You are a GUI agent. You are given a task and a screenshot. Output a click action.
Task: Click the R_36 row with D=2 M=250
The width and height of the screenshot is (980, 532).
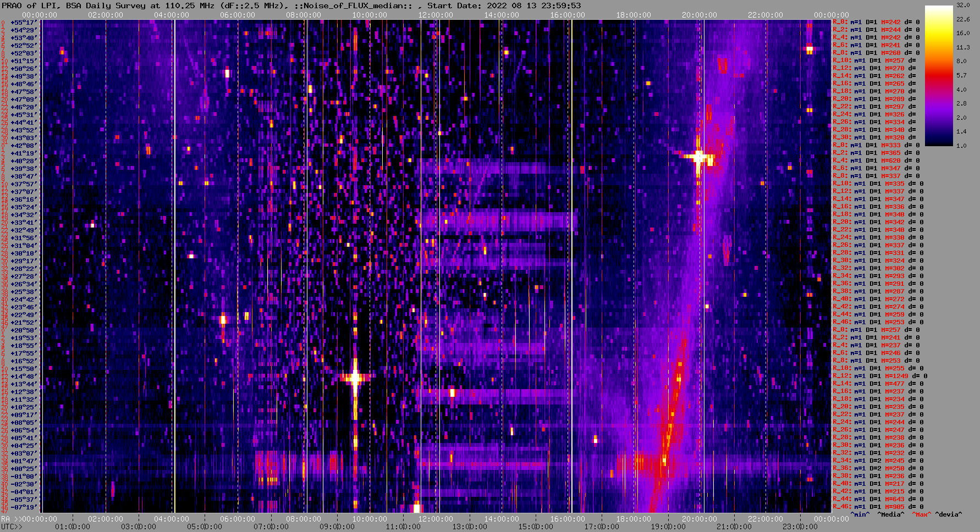[877, 468]
